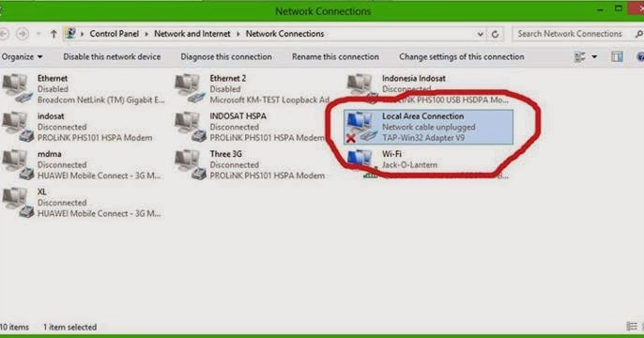The height and width of the screenshot is (338, 644).
Task: Click Change settings of this connection
Action: point(462,56)
